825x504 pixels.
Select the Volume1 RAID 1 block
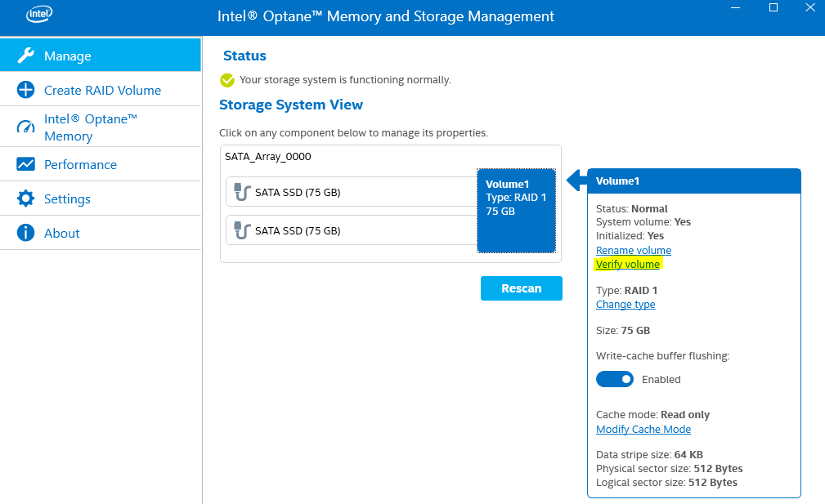(516, 211)
